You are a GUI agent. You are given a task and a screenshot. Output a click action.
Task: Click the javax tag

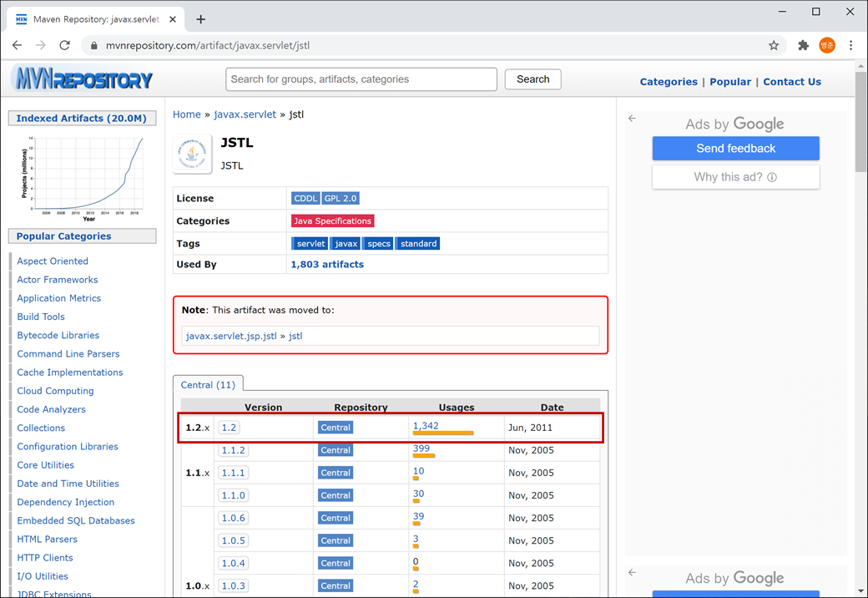tap(346, 244)
